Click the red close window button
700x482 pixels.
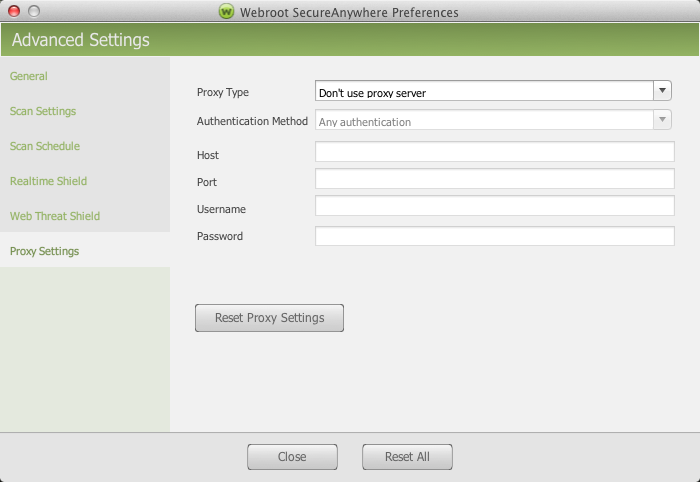(x=13, y=12)
